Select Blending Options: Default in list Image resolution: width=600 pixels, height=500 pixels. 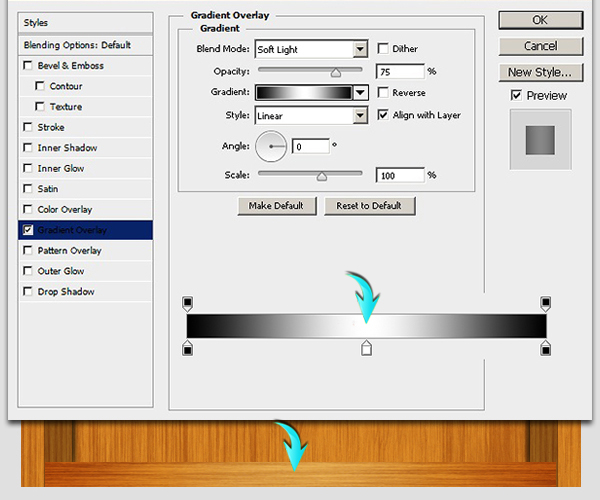78,45
